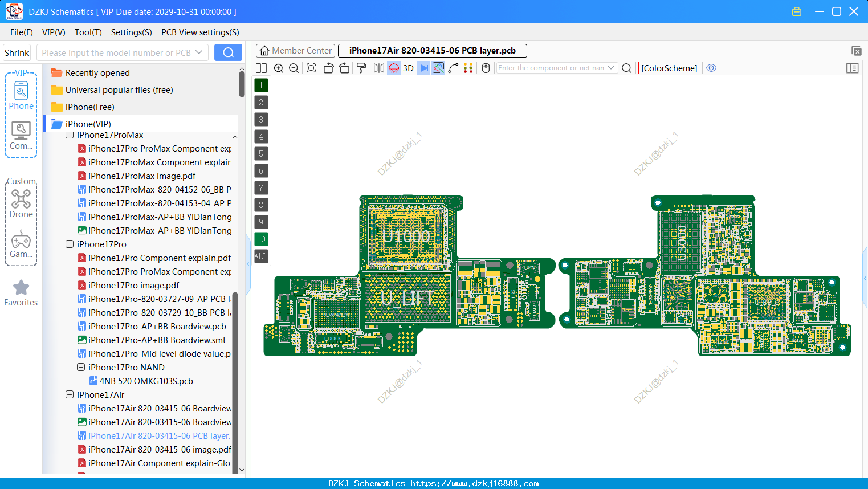This screenshot has width=868, height=489.
Task: Open PCB View settings(S) menu
Action: click(x=200, y=32)
